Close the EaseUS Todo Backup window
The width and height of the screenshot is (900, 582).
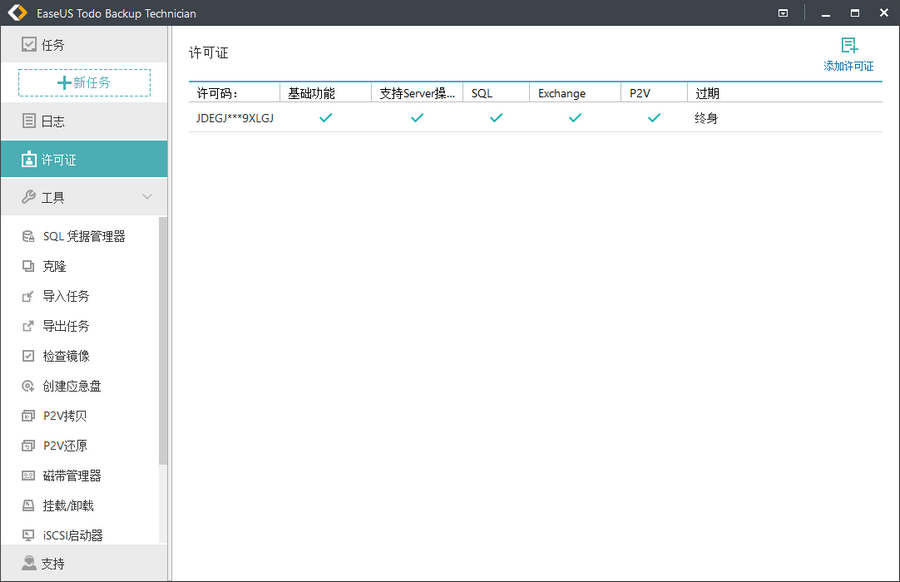884,13
